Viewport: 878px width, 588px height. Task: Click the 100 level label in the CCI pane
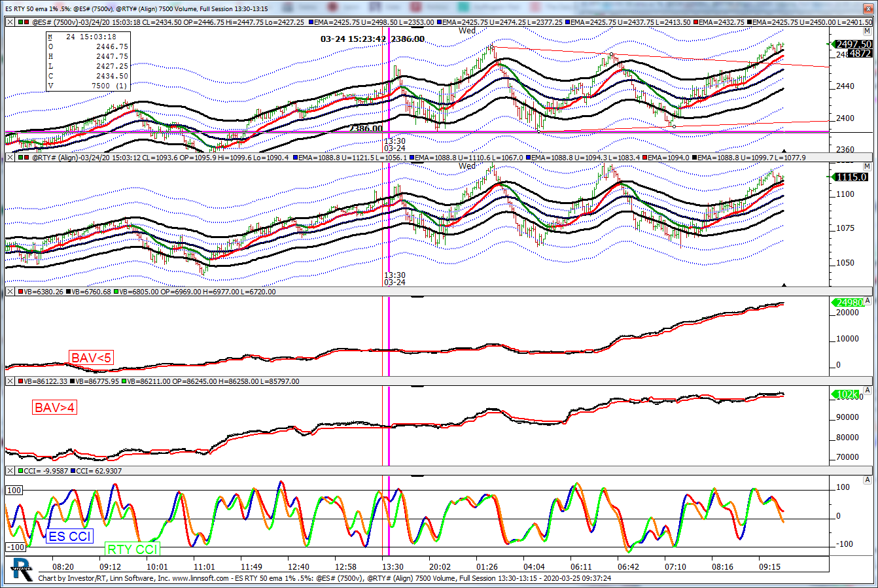click(14, 490)
